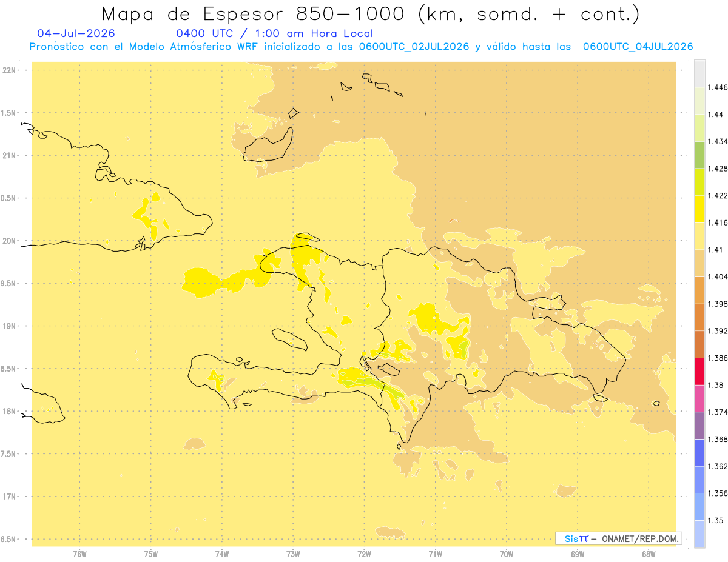Click the '72W' longitude label
Screen dimensions: 728x562
[x=364, y=554]
